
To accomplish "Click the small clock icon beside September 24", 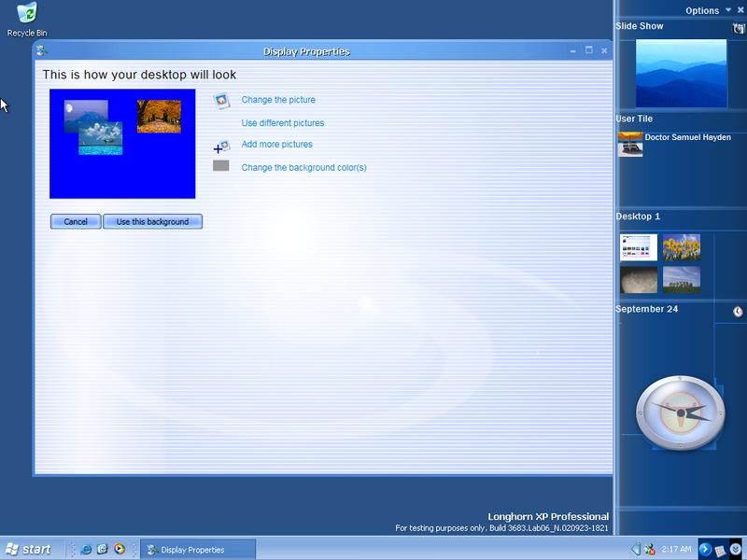I will (738, 312).
